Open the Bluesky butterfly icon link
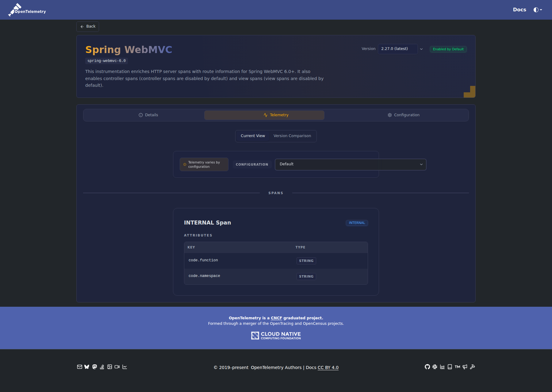 point(87,367)
